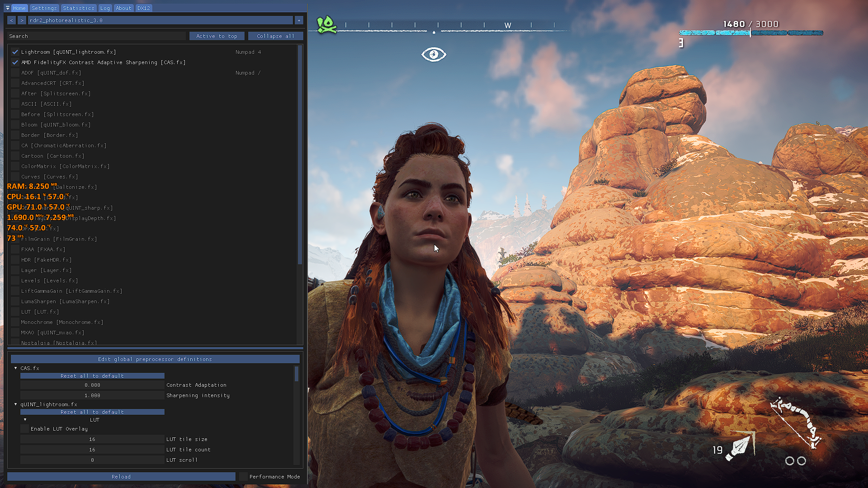This screenshot has width=868, height=488.
Task: Click the plus icon to add preset
Action: (299, 20)
